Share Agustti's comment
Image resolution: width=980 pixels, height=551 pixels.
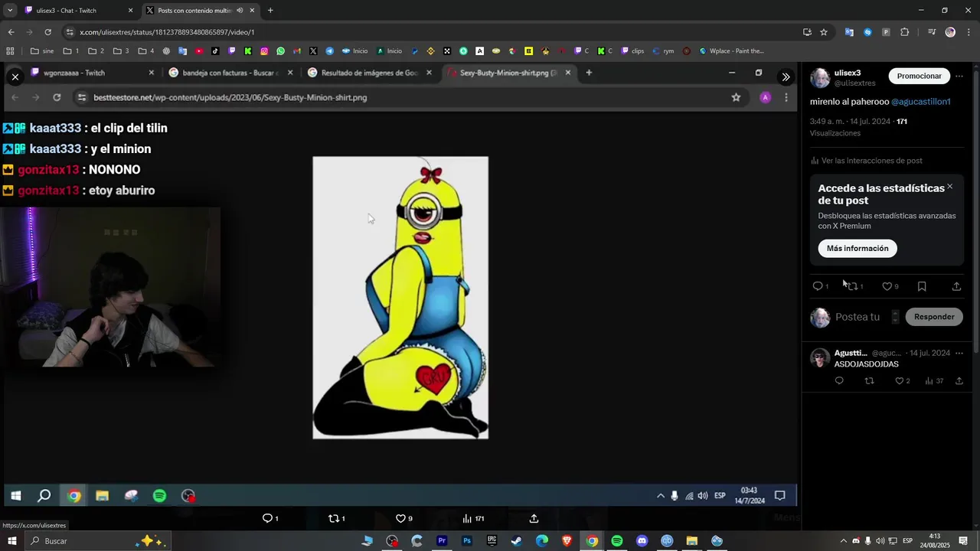coord(959,381)
